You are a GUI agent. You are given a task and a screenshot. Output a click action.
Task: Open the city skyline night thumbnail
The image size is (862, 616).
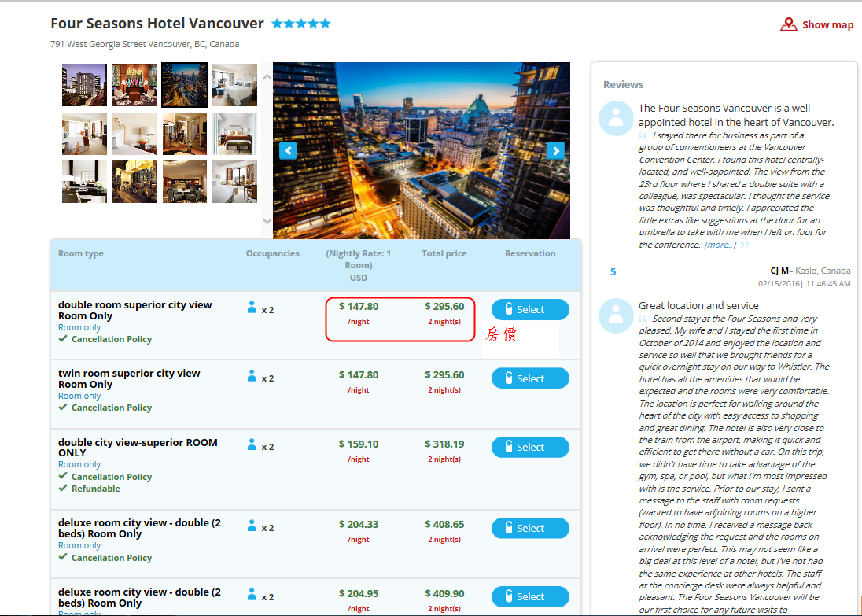(x=185, y=85)
